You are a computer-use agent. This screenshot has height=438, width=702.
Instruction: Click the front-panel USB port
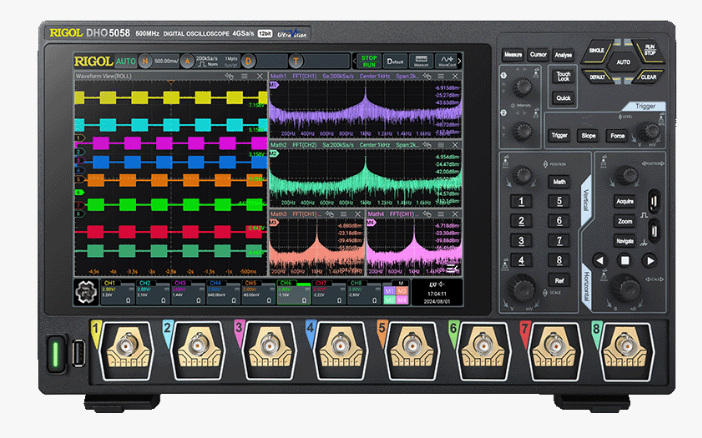point(79,353)
